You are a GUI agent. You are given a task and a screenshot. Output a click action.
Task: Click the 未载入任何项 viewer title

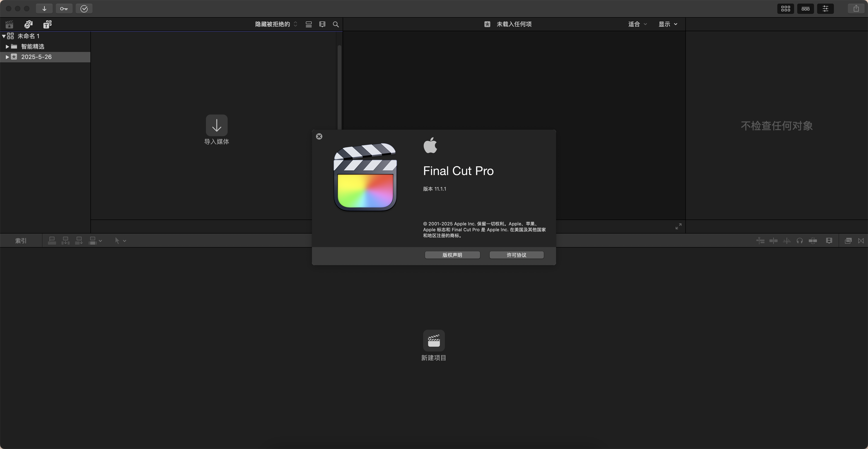514,24
